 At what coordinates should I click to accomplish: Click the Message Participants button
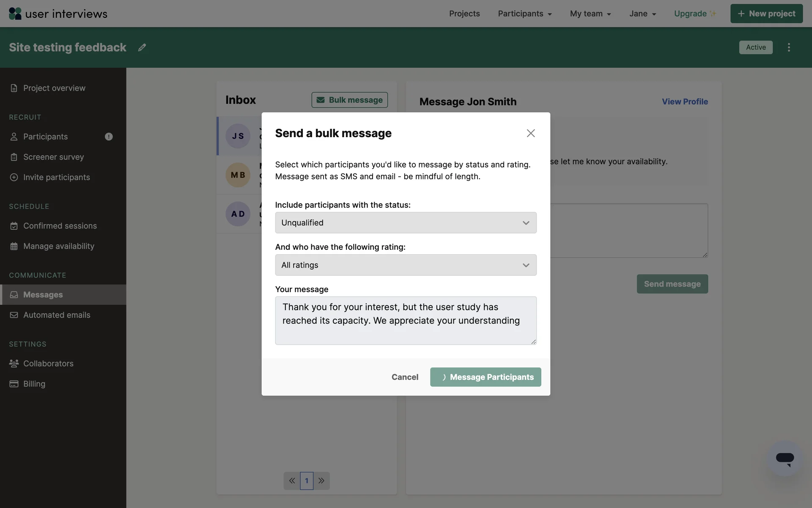tap(486, 377)
